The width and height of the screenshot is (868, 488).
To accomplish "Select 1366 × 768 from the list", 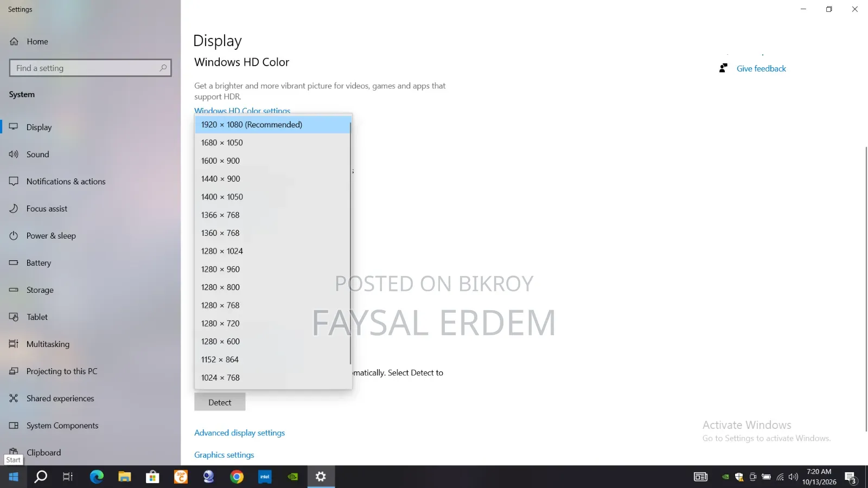I will point(272,215).
